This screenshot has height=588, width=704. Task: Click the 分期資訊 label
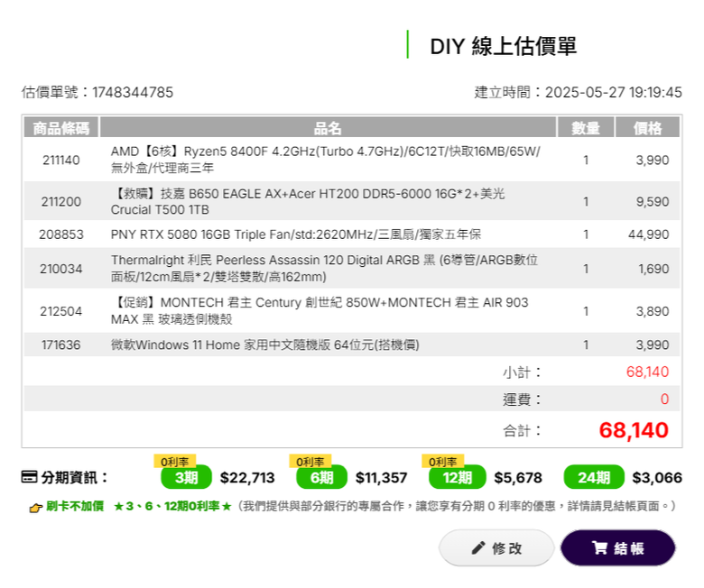tap(75, 477)
